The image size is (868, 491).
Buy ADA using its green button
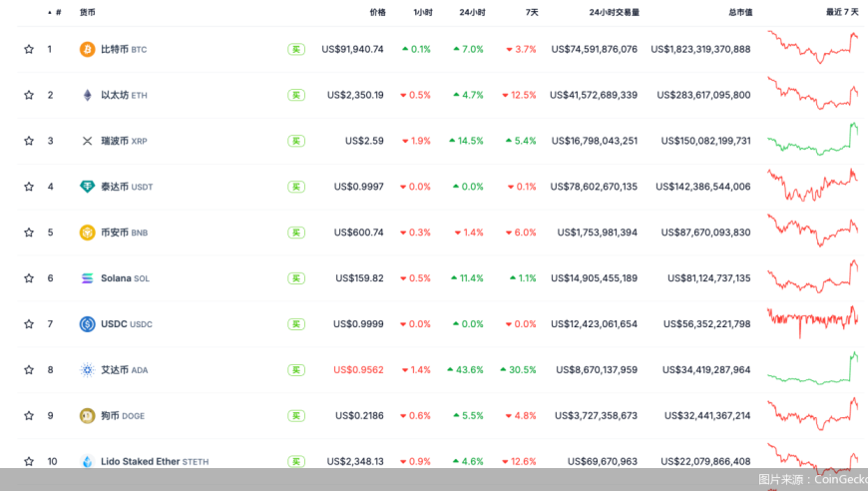pos(296,370)
